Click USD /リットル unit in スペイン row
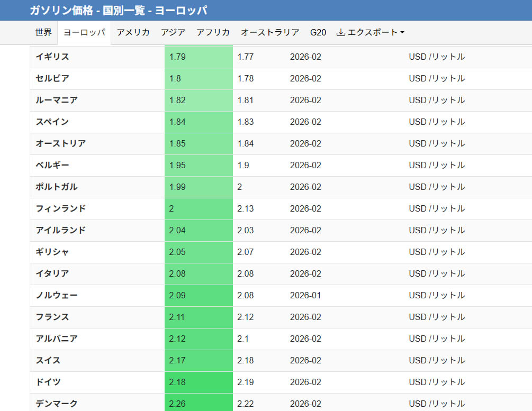Image resolution: width=532 pixels, height=411 pixels. (437, 122)
